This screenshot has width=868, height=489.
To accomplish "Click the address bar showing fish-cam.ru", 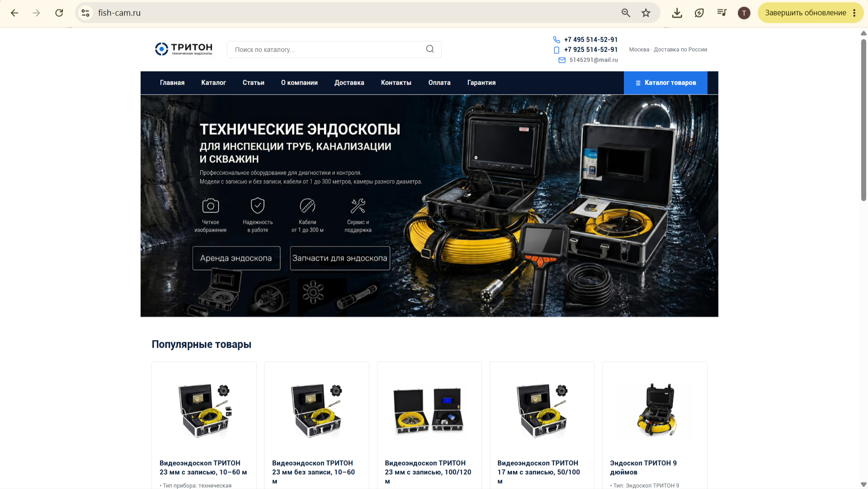I will (353, 13).
